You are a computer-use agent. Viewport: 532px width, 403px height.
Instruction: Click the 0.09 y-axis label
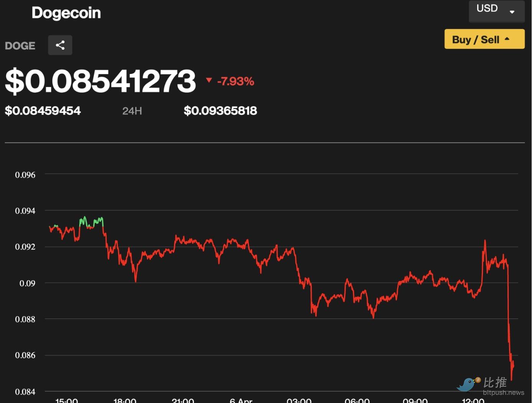[x=28, y=283]
